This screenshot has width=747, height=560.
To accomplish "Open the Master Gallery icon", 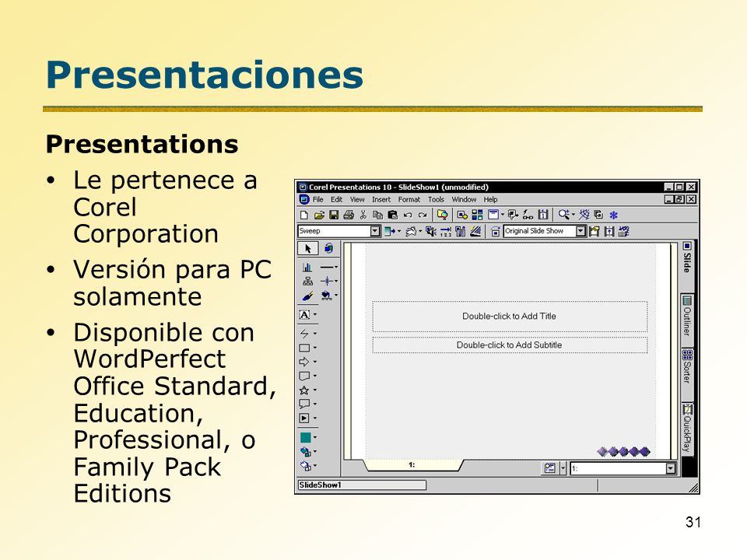I will pyautogui.click(x=477, y=215).
